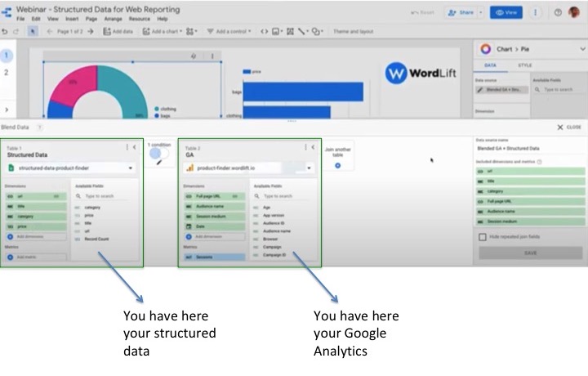The width and height of the screenshot is (588, 376).
Task: Click the Add data toolbar button
Action: pos(118,32)
